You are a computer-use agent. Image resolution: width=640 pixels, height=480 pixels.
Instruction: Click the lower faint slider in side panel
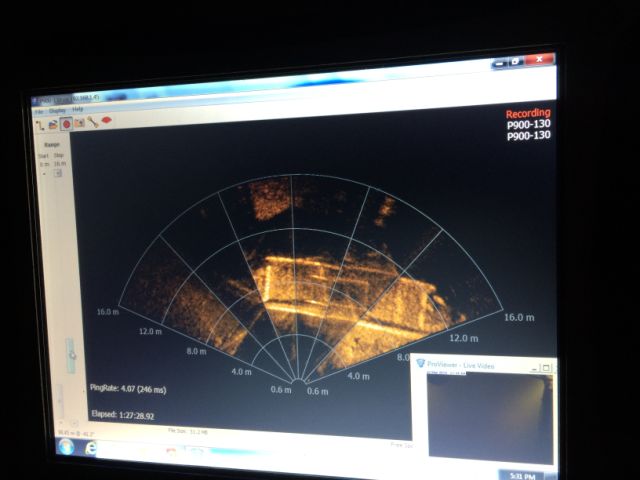pos(60,400)
